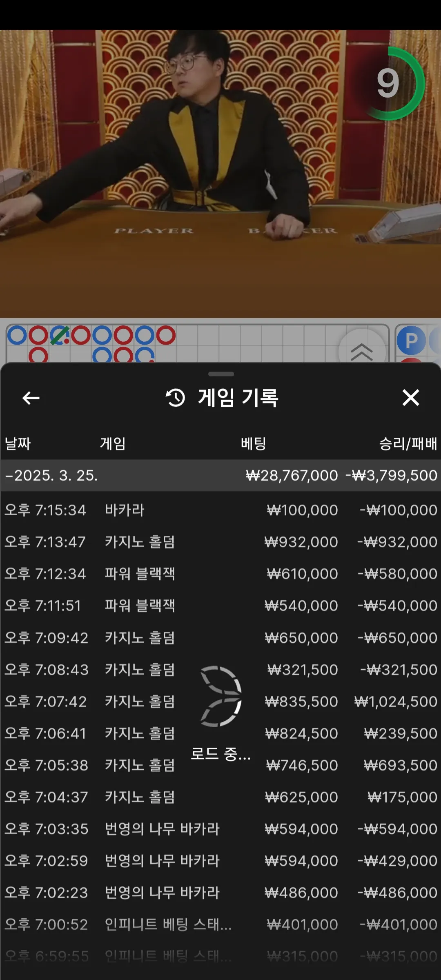Tap the panel handle above 게임 기록

point(221,374)
